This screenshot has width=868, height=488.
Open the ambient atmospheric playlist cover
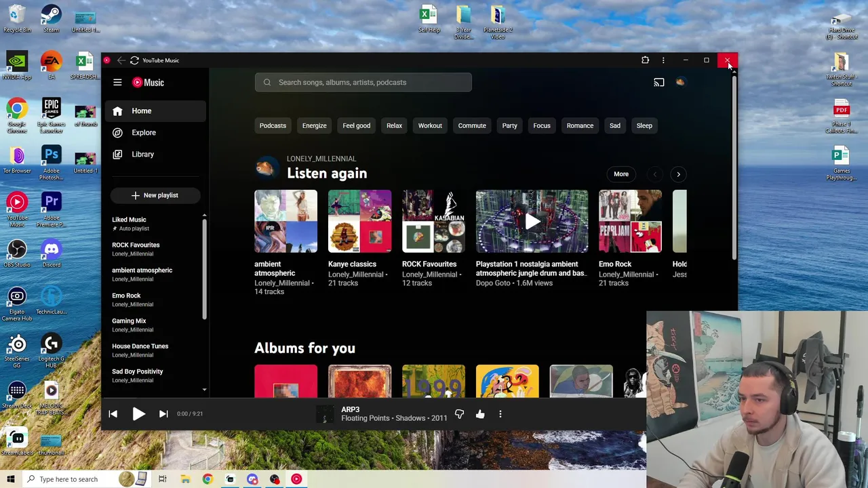[285, 222]
